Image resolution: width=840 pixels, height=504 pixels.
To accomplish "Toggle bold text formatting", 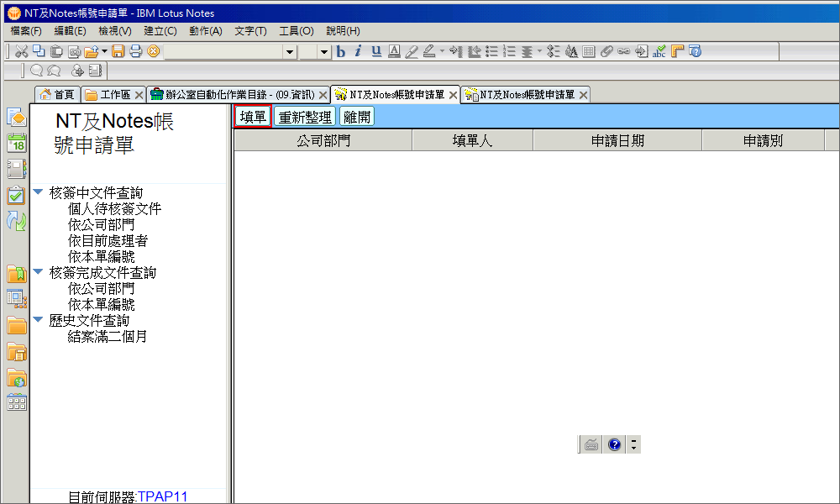I will (x=341, y=51).
